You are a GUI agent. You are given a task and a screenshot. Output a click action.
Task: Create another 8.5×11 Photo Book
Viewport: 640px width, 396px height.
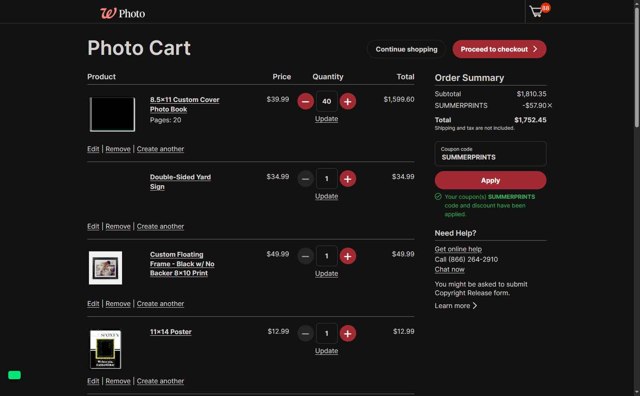pos(160,149)
